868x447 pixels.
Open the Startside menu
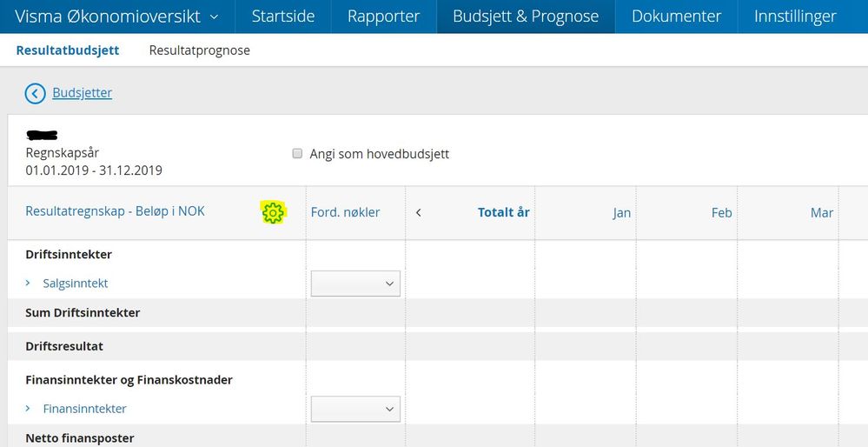[x=283, y=17]
